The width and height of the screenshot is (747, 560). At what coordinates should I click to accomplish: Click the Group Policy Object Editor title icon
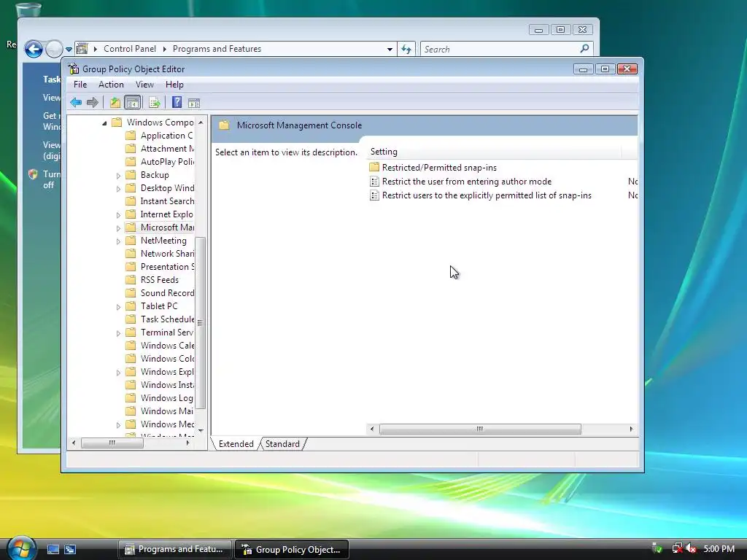(74, 69)
